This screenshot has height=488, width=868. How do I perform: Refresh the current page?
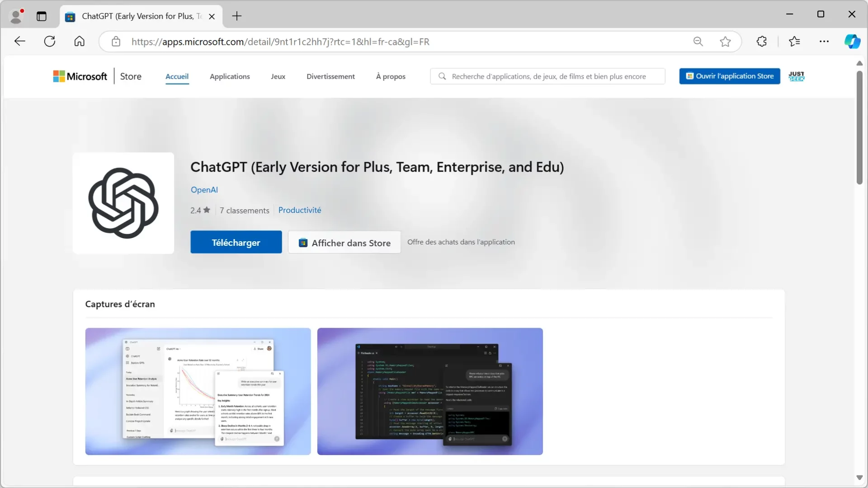click(50, 42)
